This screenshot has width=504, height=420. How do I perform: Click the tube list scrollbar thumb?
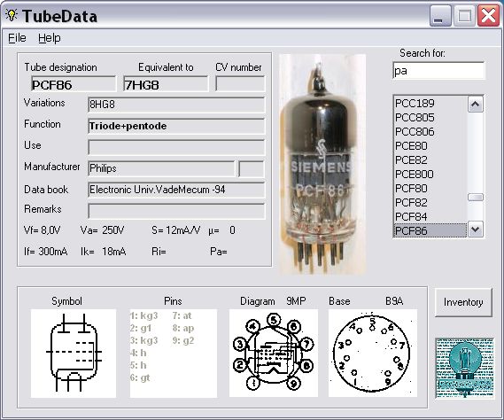click(x=476, y=197)
